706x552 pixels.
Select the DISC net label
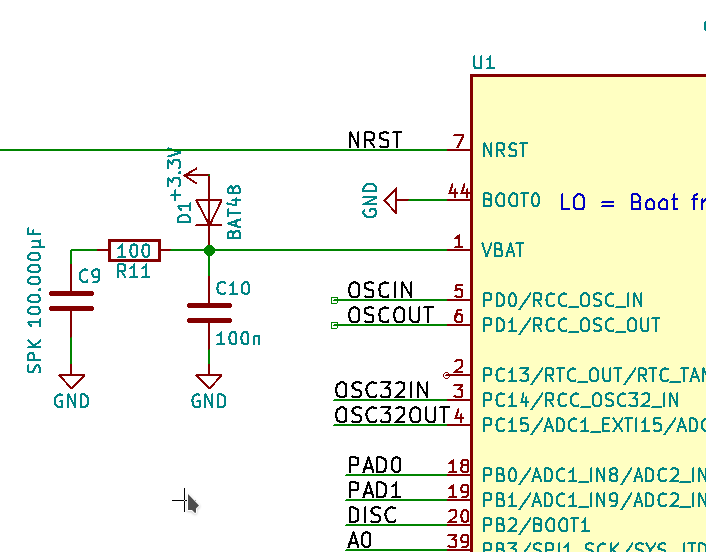point(372,515)
